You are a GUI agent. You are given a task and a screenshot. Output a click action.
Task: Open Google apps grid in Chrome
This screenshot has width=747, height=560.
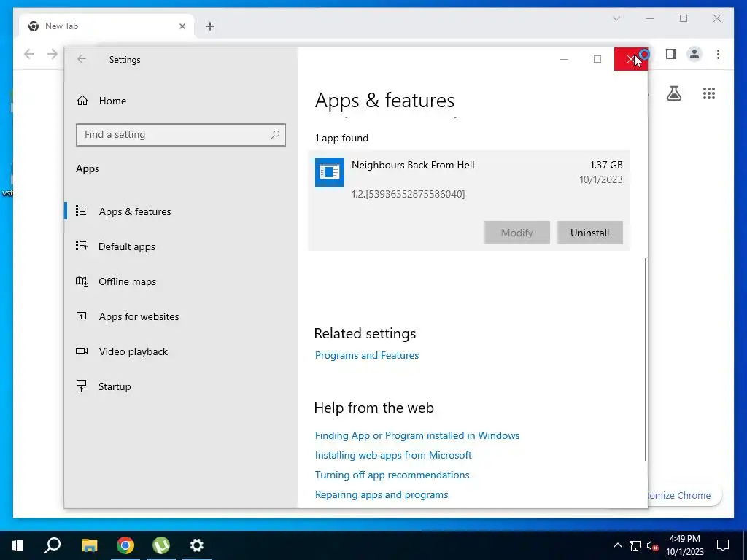[709, 93]
